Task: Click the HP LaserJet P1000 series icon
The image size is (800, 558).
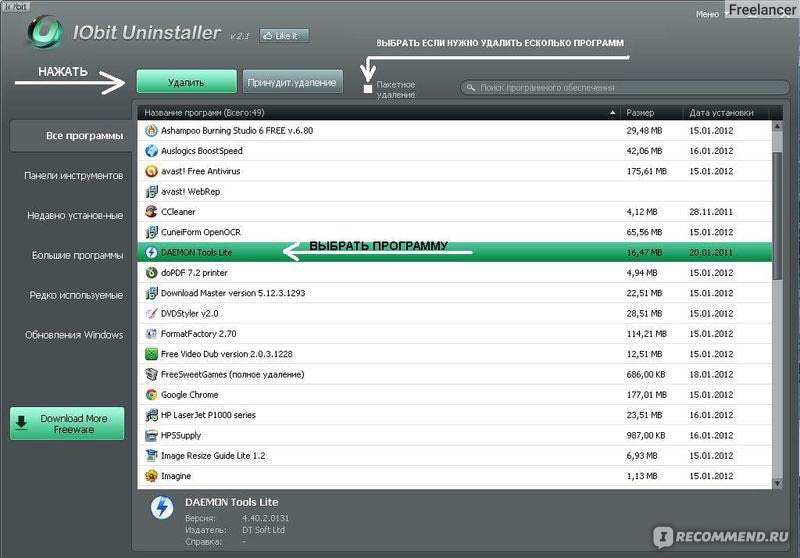Action: coord(152,415)
